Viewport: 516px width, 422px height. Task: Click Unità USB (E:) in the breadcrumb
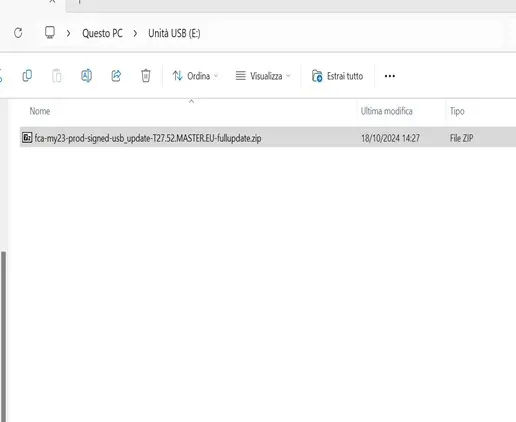click(174, 33)
